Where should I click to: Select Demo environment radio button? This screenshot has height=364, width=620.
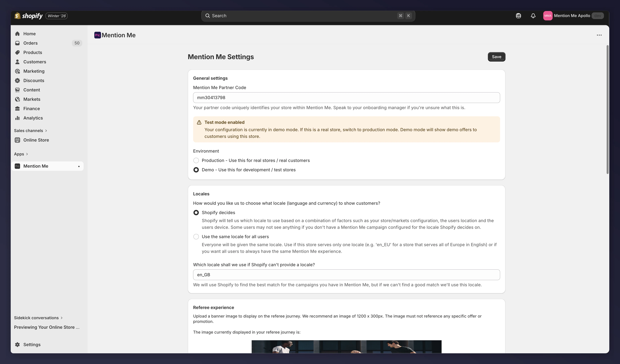[196, 170]
